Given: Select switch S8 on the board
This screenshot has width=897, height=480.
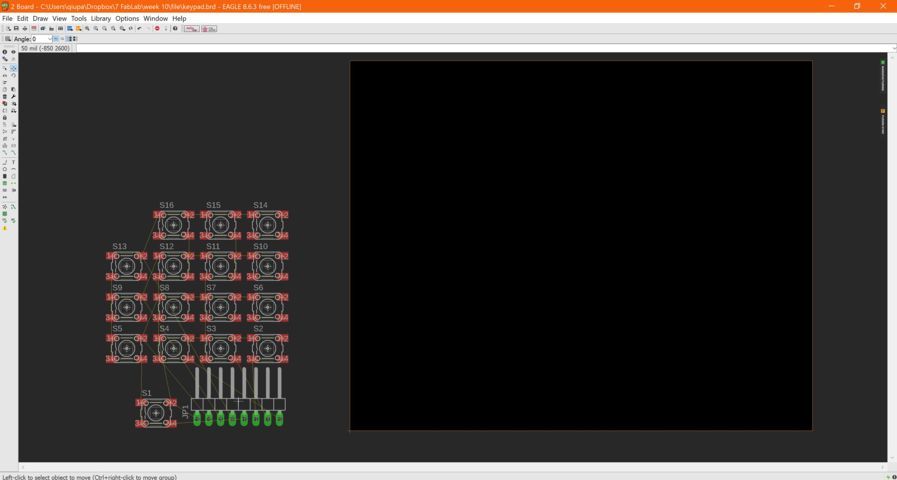Looking at the screenshot, I should tap(173, 307).
